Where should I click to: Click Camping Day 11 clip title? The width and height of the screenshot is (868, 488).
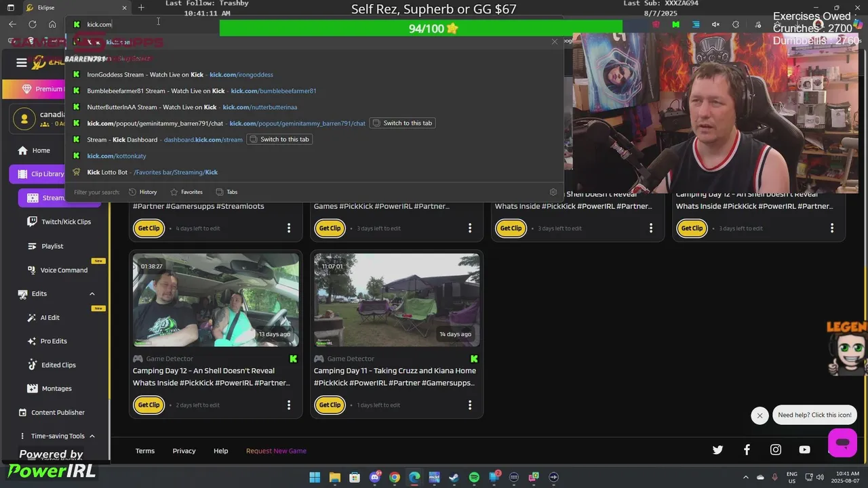tap(395, 377)
